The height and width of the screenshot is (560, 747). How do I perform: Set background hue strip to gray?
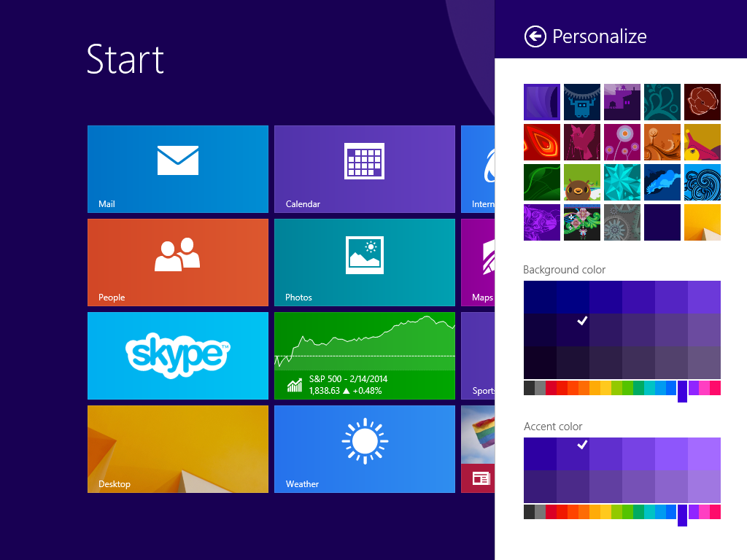pyautogui.click(x=540, y=388)
